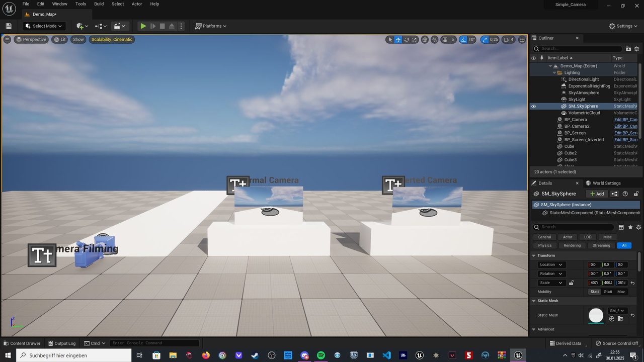Toggle rotation snapping angle icon
This screenshot has height=362, width=644.
(x=463, y=40)
